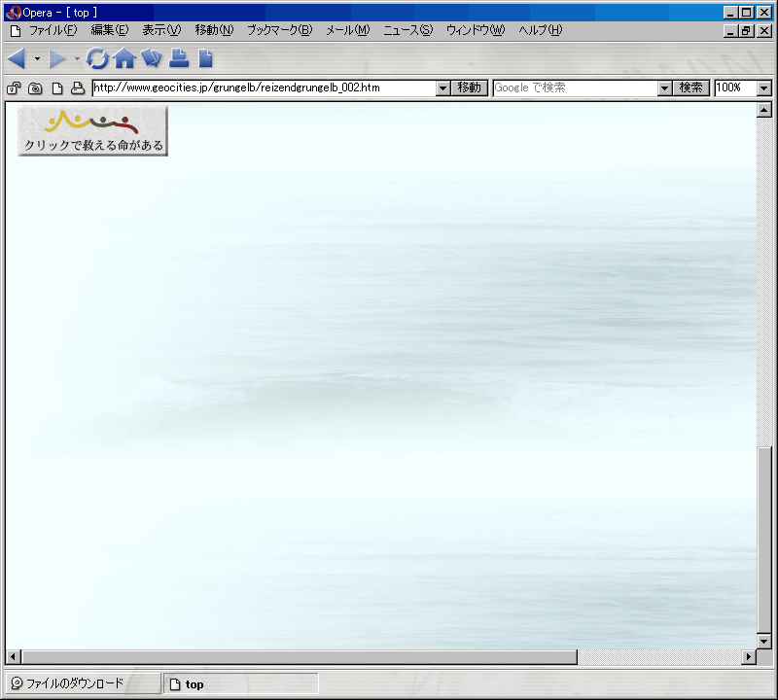Reload the page with the refresh icon
The width and height of the screenshot is (778, 700).
coord(97,58)
